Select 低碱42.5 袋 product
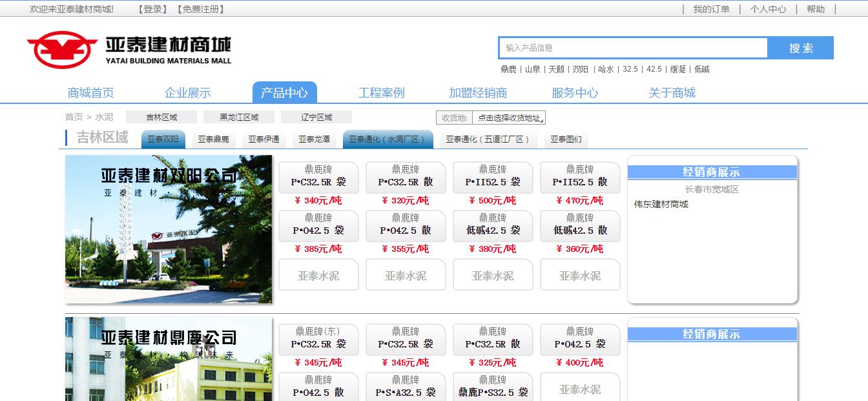The image size is (868, 401). tap(493, 225)
